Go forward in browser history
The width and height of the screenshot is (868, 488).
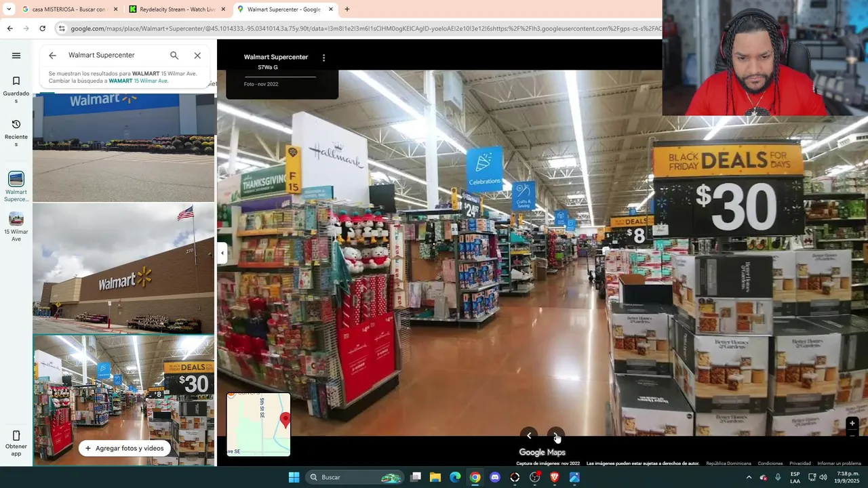(26, 28)
